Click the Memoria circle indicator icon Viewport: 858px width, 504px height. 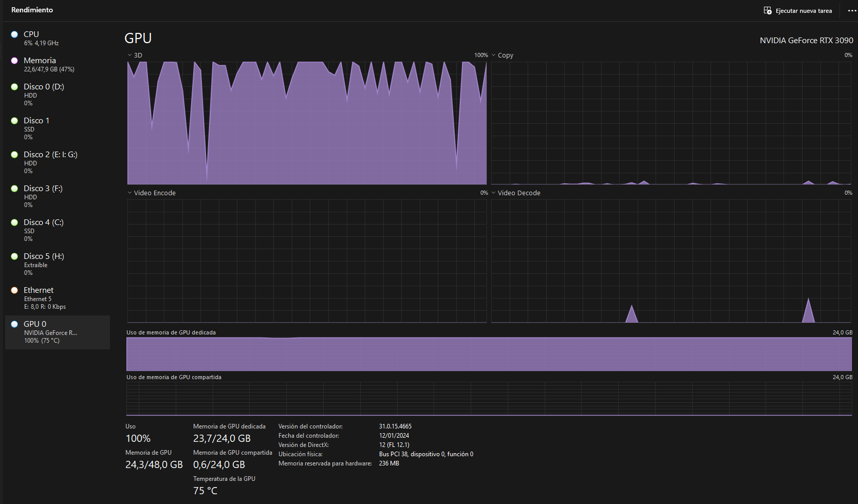(14, 61)
